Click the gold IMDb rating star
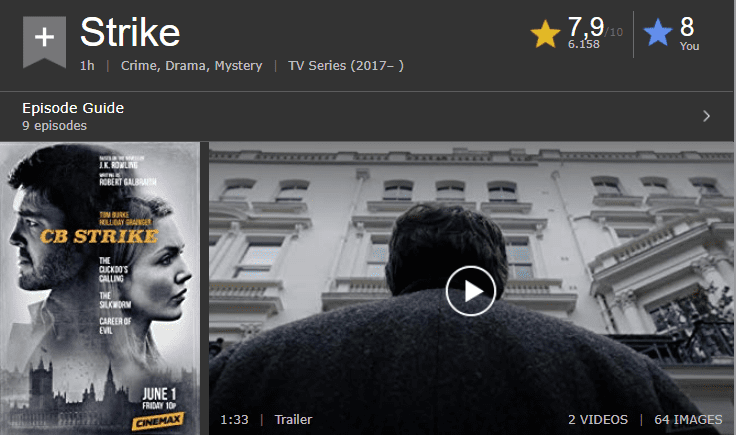 tap(545, 34)
